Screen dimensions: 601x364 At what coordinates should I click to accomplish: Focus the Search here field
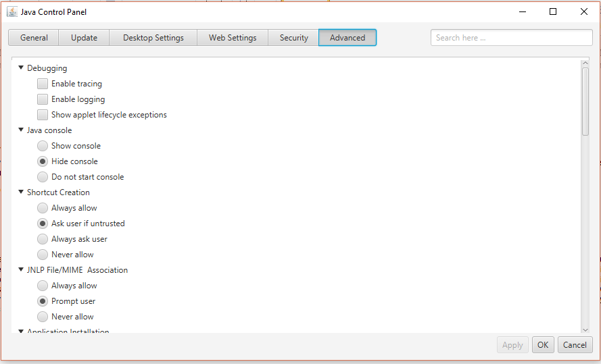[x=511, y=38]
